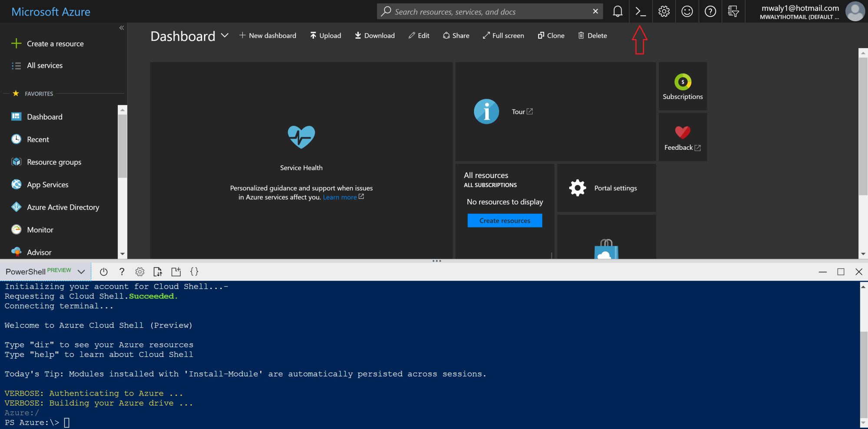Click up arrow of terminal scrollbar

[864, 287]
